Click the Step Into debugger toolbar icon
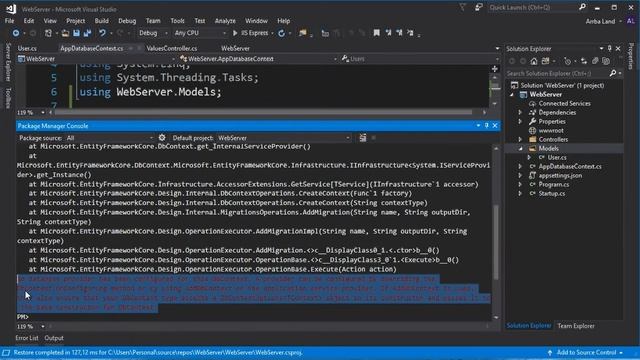This screenshot has height=360, width=640. (x=325, y=33)
